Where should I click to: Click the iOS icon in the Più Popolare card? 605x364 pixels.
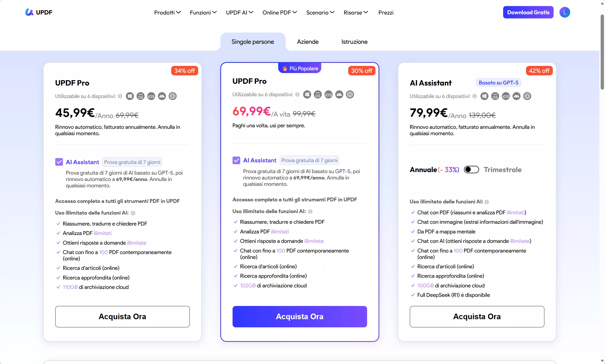(x=328, y=95)
